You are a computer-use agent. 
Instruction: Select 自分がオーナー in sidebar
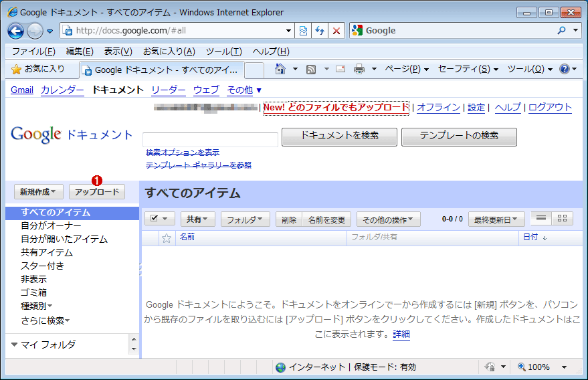tap(51, 225)
